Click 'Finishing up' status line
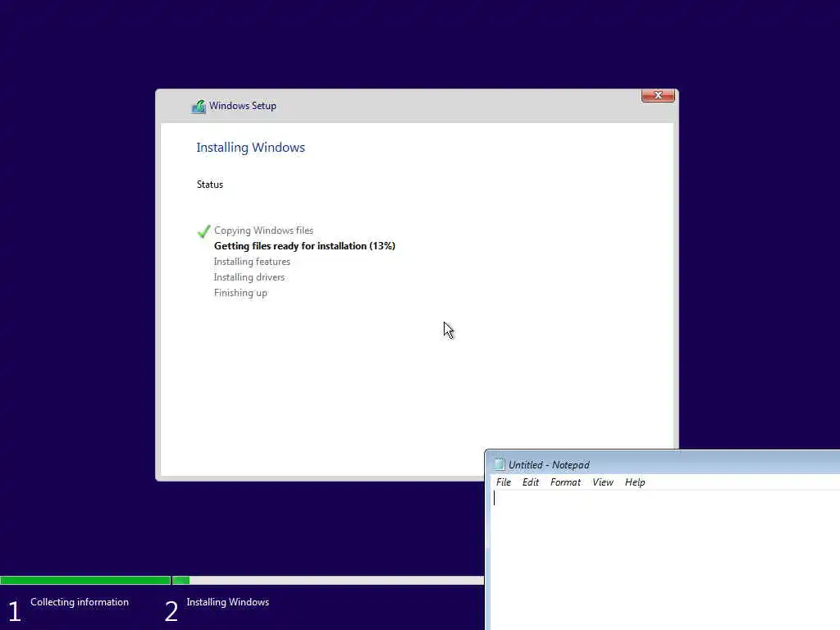This screenshot has width=840, height=630. coord(240,293)
